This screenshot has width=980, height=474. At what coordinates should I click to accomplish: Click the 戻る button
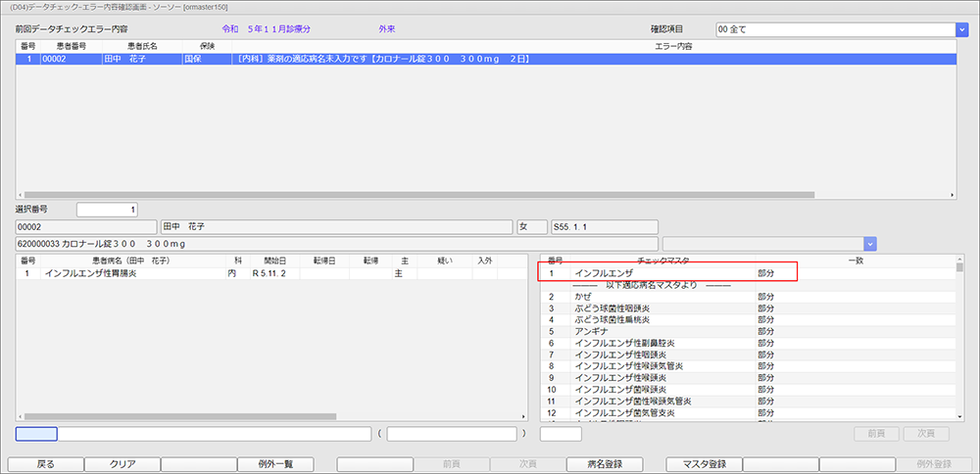coord(45,464)
